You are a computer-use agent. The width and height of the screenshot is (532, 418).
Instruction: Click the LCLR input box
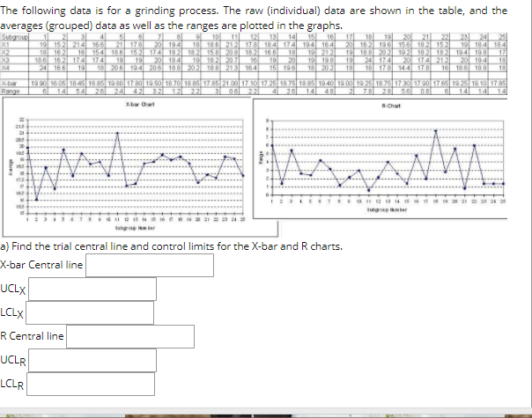[x=91, y=384]
